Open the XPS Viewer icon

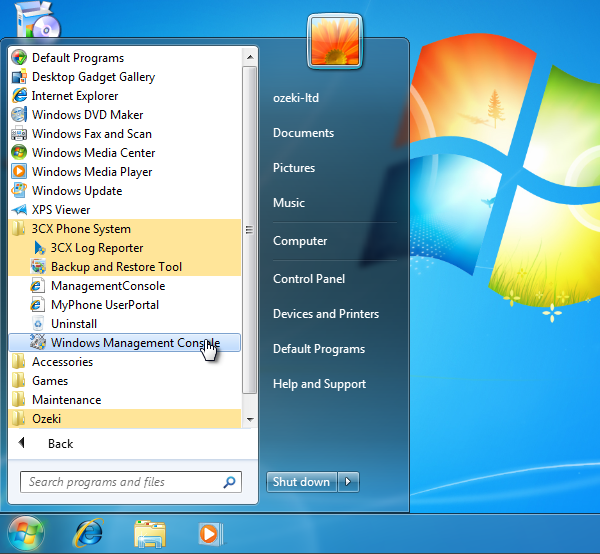pyautogui.click(x=19, y=209)
